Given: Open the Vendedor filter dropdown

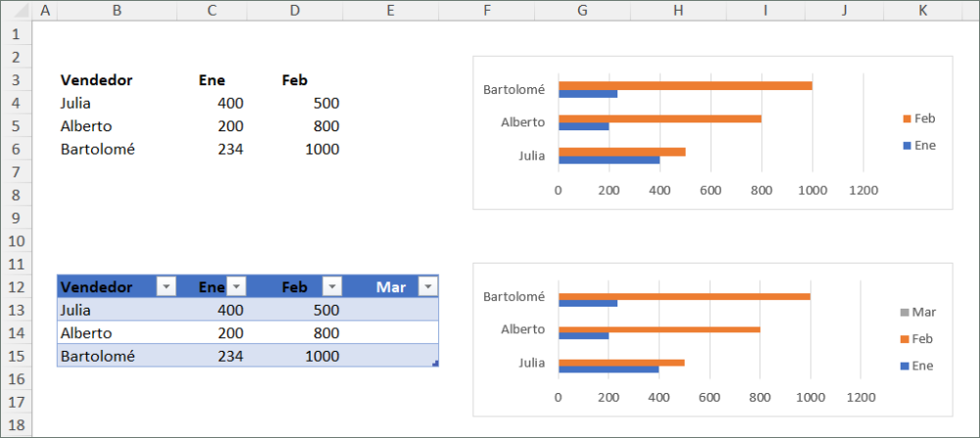Looking at the screenshot, I should coord(166,286).
